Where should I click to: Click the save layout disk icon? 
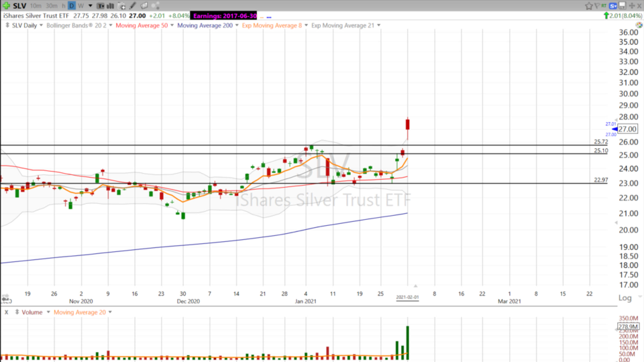[x=623, y=5]
